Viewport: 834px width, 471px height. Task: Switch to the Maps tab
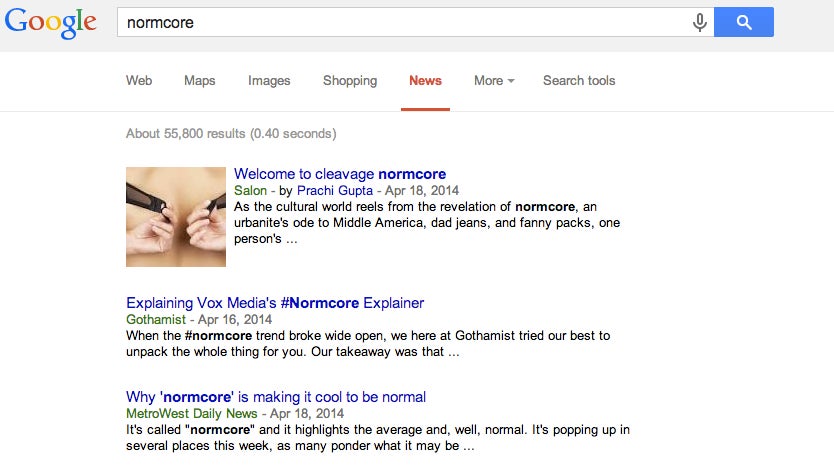[199, 80]
